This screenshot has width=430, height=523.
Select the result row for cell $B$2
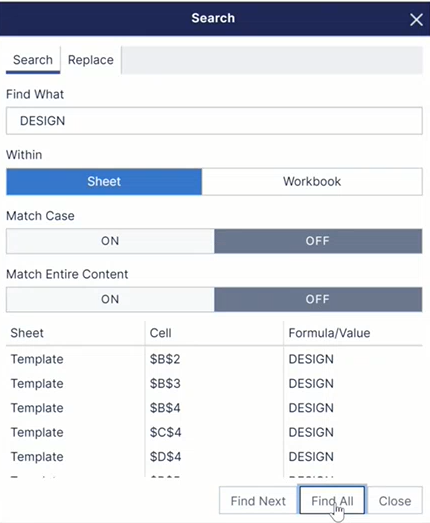coord(214,359)
